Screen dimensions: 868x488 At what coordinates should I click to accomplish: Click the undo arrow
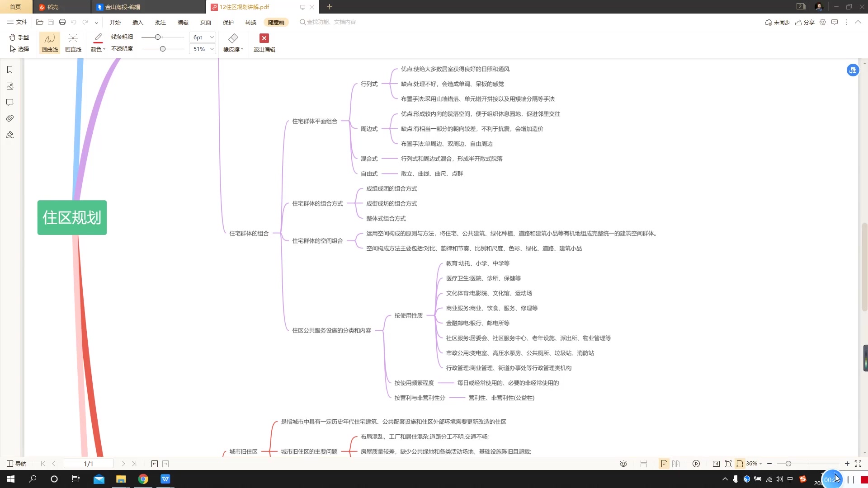(74, 22)
